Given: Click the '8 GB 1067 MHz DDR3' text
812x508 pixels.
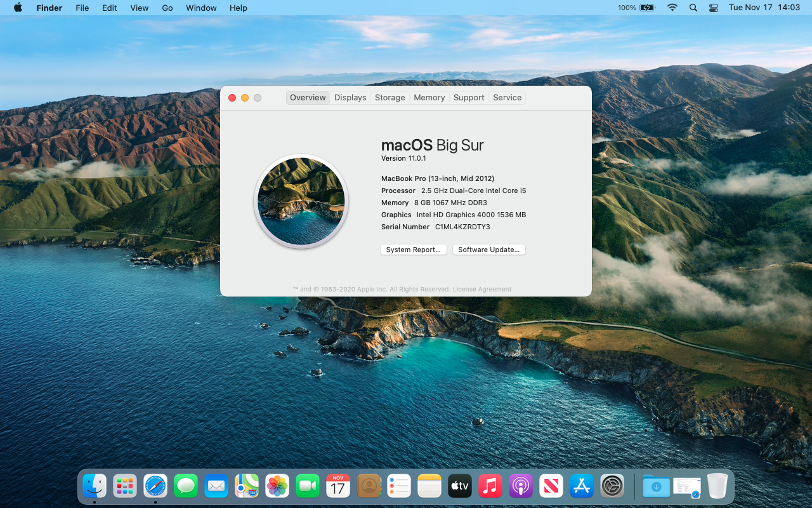Looking at the screenshot, I should click(x=450, y=203).
